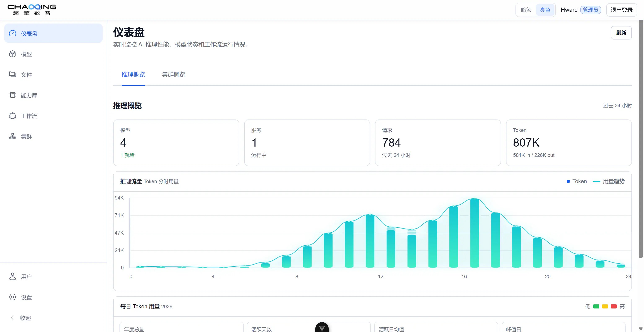
Task: Switch to the 集群概览 tab
Action: pos(173,74)
